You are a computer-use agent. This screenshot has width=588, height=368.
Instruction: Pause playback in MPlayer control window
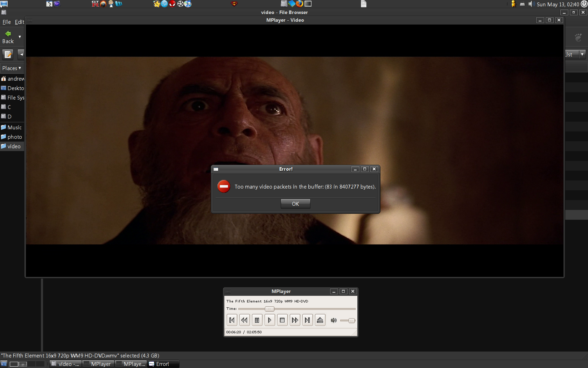coord(257,320)
